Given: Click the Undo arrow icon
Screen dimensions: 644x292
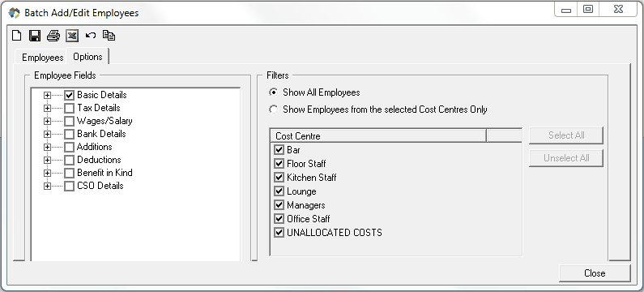Looking at the screenshot, I should (x=91, y=36).
